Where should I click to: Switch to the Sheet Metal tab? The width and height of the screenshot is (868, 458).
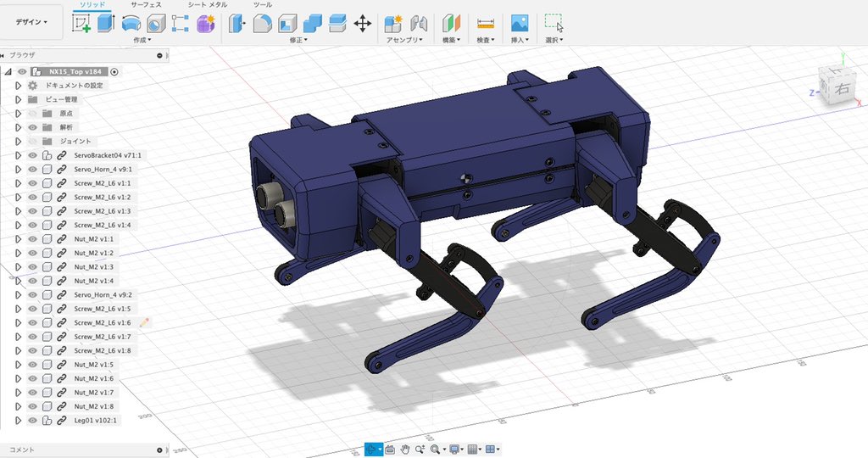pos(207,4)
